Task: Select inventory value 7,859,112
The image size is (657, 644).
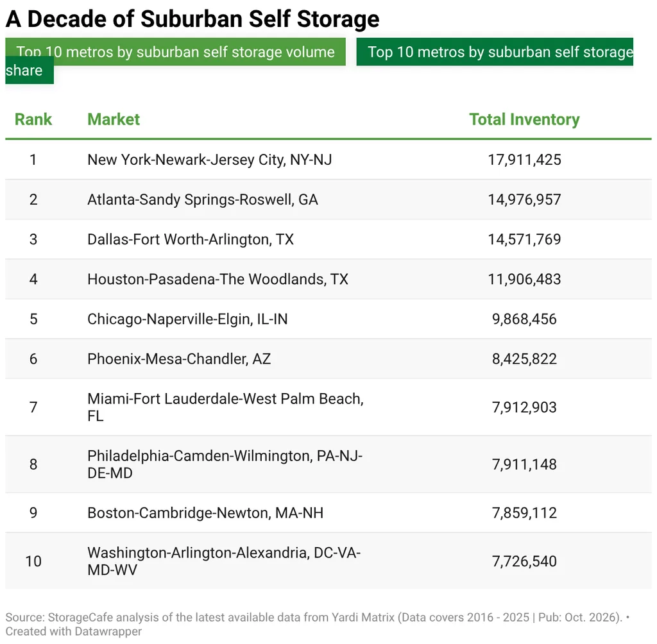Action: [524, 513]
